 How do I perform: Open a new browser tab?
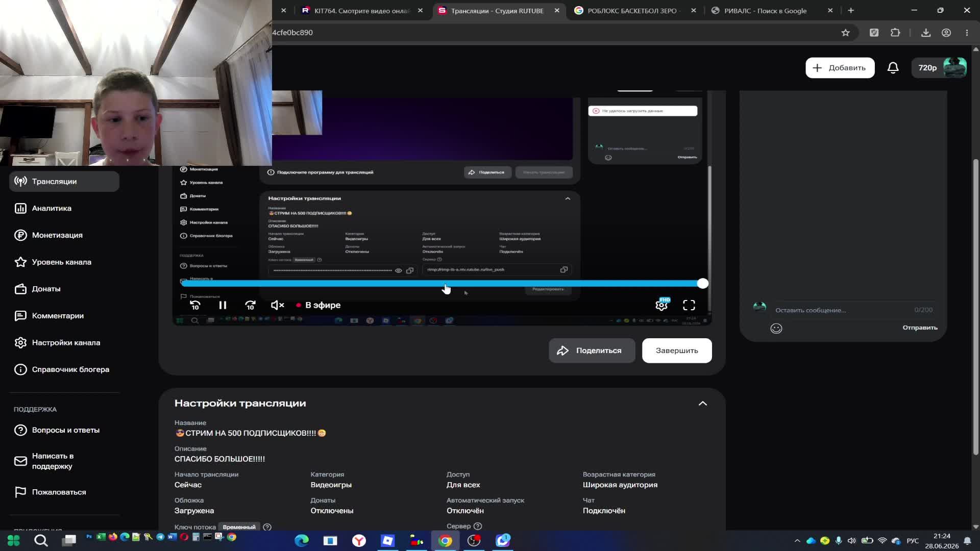tap(851, 10)
